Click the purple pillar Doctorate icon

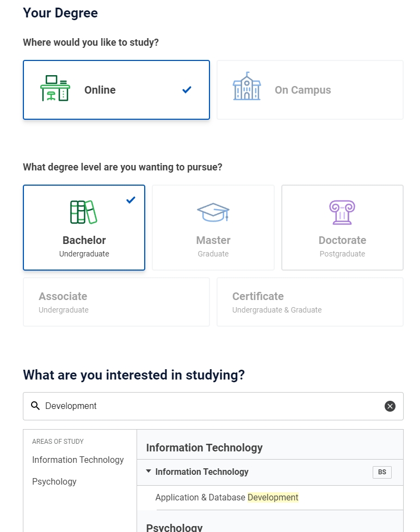click(342, 212)
